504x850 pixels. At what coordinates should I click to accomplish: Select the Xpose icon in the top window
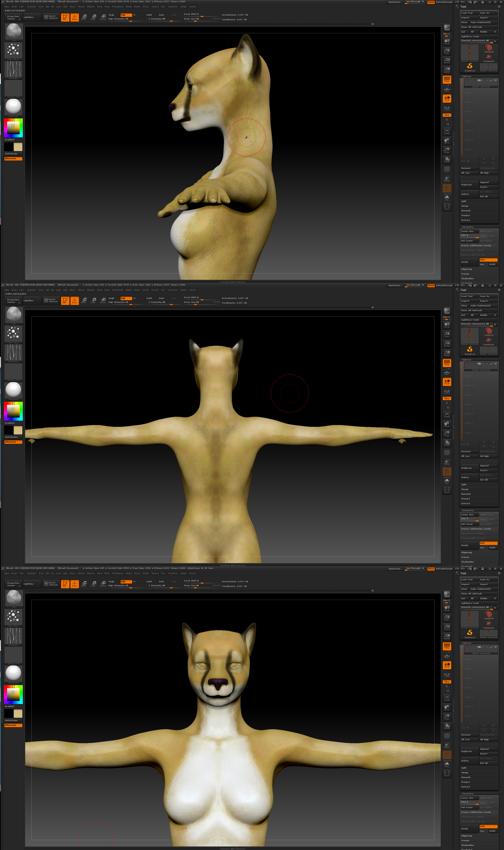click(447, 207)
